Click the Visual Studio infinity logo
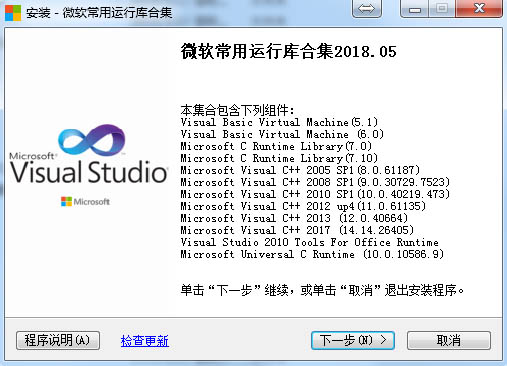Image resolution: width=507 pixels, height=366 pixels. [92, 140]
